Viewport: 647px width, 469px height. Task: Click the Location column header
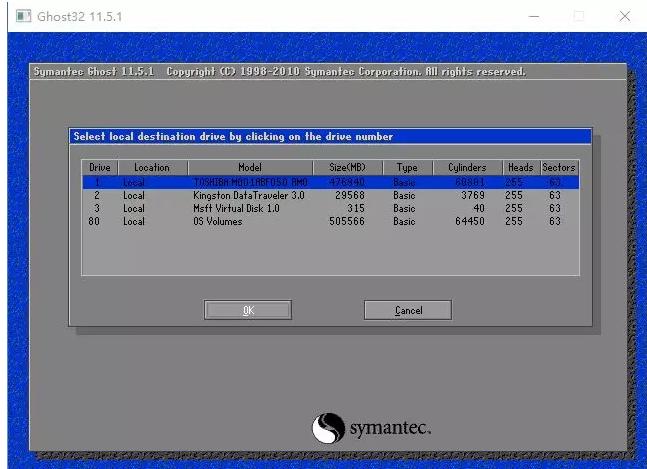[x=152, y=168]
